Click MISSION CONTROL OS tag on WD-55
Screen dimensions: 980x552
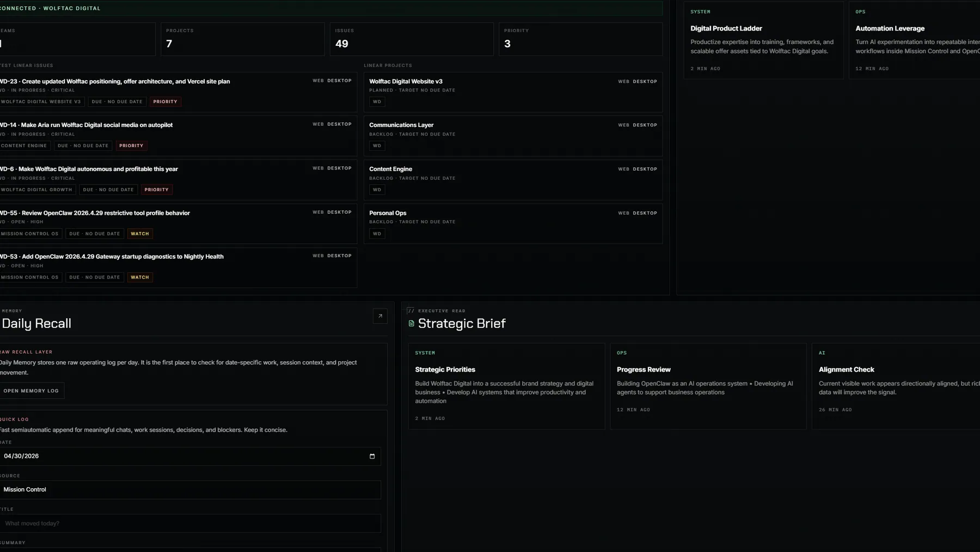30,234
